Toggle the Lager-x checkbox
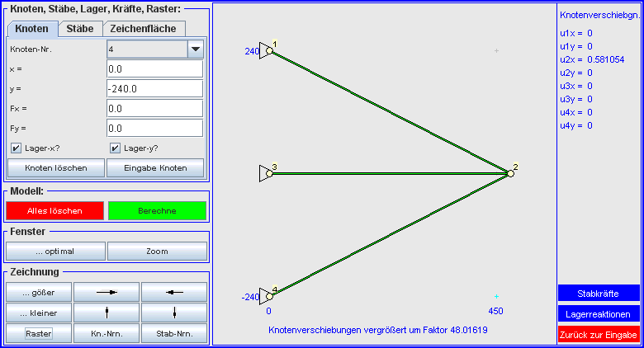 (17, 148)
